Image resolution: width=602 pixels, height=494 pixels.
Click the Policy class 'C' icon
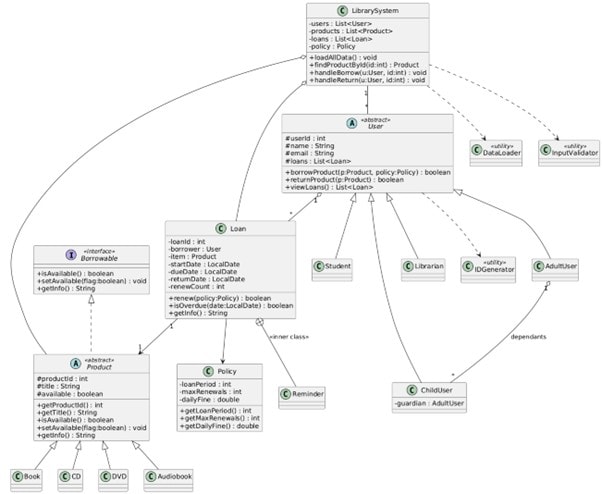coord(207,372)
